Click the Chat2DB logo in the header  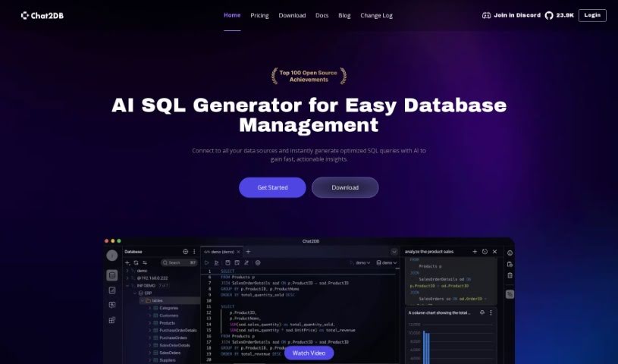click(42, 15)
